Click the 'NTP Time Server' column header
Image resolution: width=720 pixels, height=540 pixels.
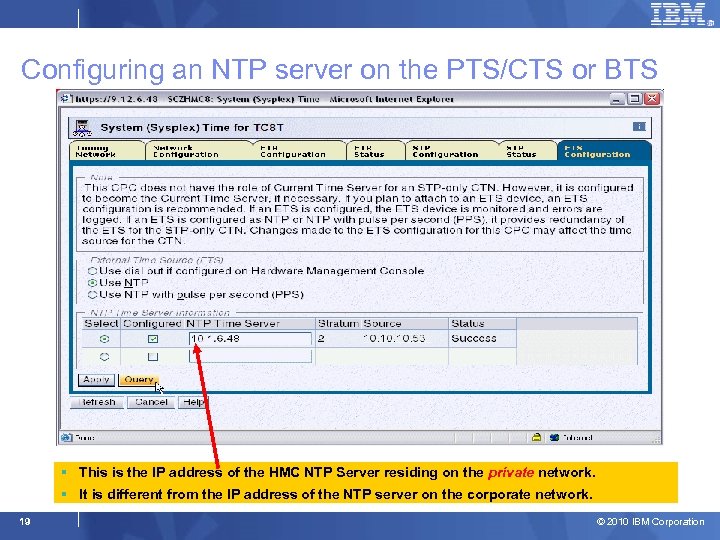[x=233, y=324]
